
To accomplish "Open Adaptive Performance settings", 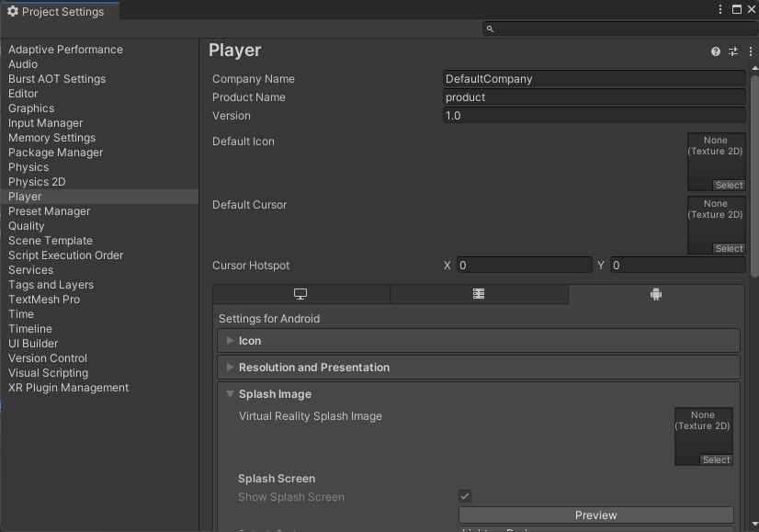I will click(x=99, y=50).
